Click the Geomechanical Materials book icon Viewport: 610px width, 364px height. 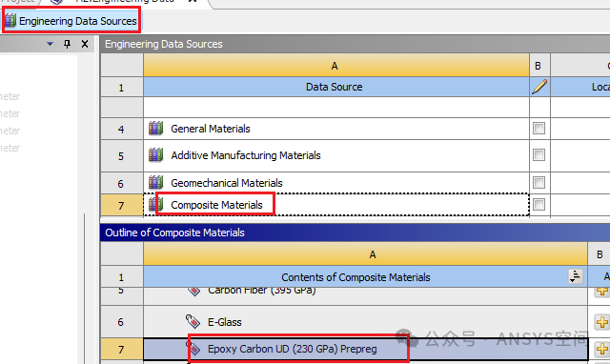tap(156, 182)
